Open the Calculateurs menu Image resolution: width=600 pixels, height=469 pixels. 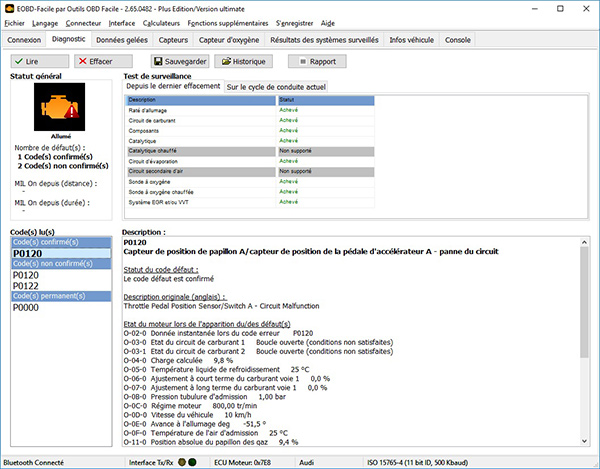click(161, 23)
